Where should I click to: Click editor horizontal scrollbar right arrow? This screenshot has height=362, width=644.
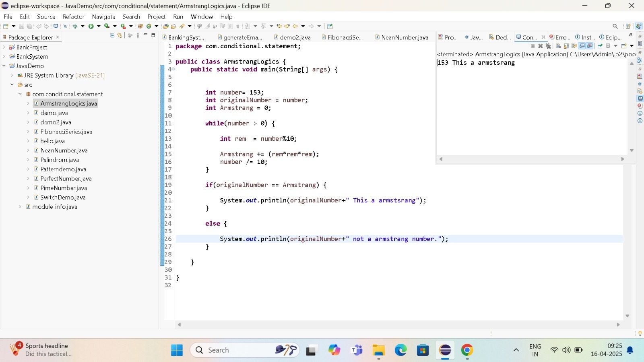[x=618, y=325]
